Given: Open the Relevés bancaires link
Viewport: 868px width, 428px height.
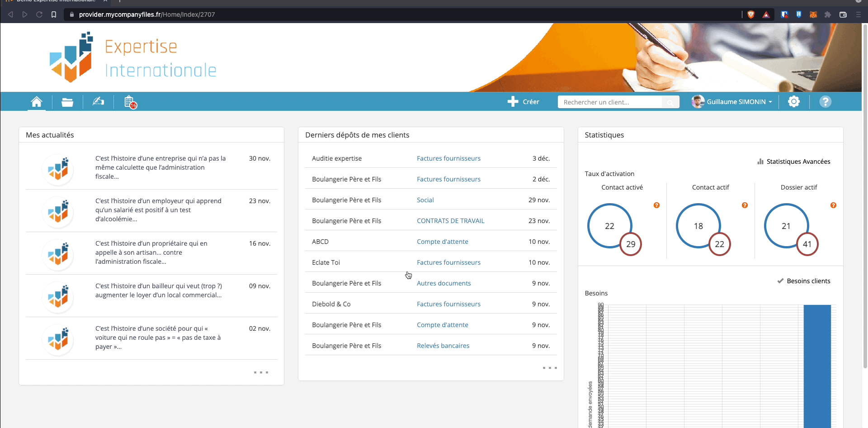Looking at the screenshot, I should [x=443, y=346].
